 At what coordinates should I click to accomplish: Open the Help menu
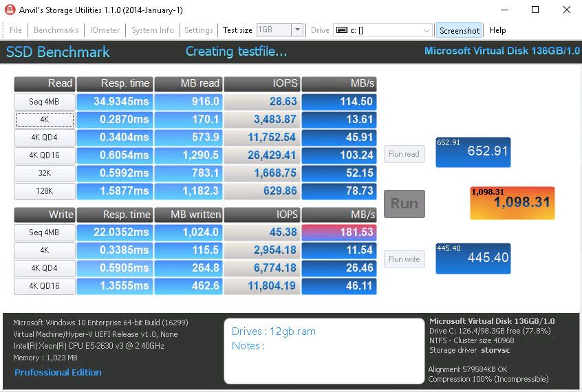[497, 30]
